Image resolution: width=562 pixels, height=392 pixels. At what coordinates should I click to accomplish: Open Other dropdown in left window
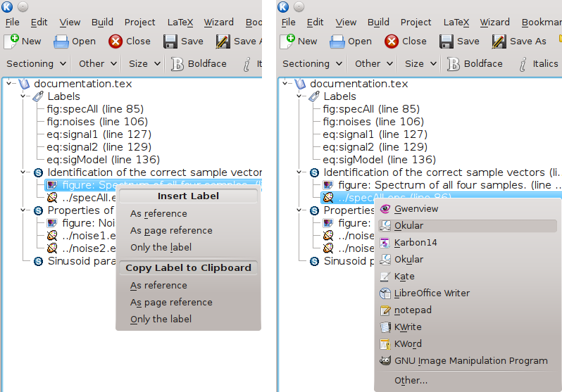click(x=98, y=64)
